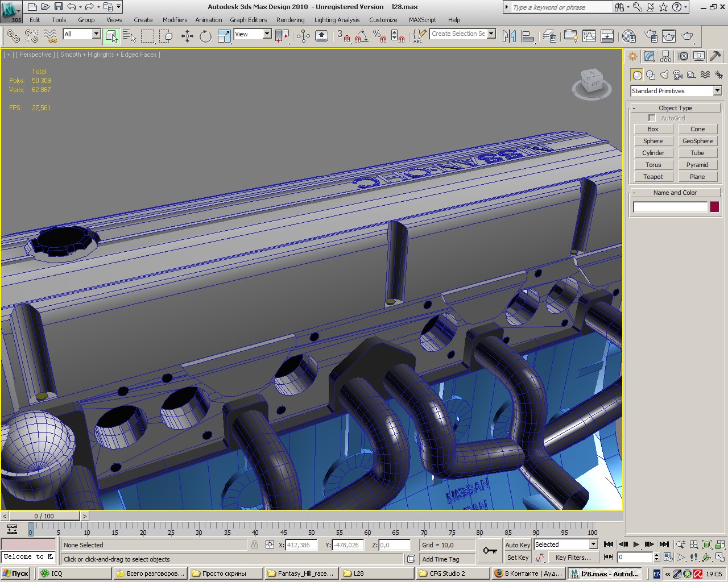Click the ViewCube in the viewport
Viewport: 728px width, 582px height.
tap(592, 83)
